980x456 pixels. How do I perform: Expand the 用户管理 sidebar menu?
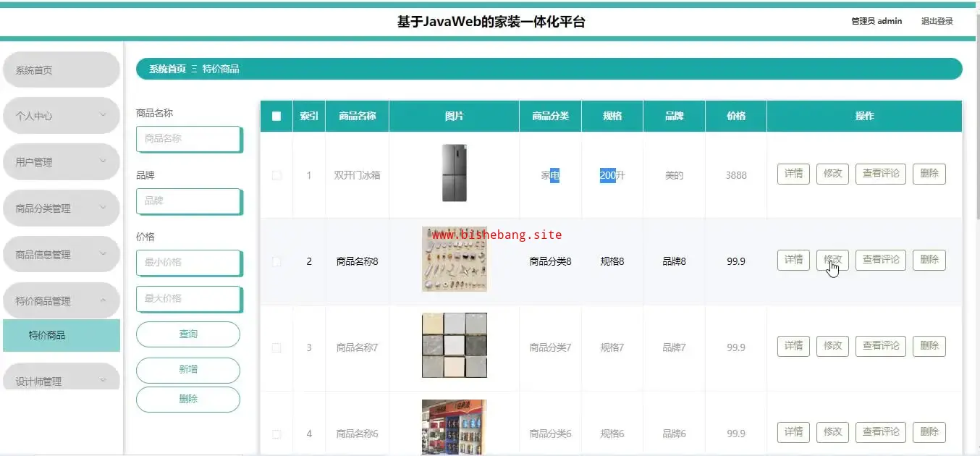coord(61,162)
